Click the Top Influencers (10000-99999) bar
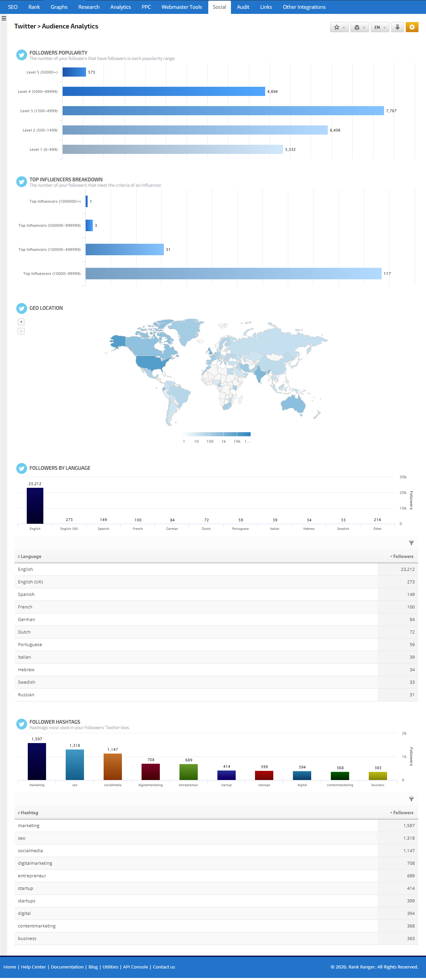 click(233, 274)
